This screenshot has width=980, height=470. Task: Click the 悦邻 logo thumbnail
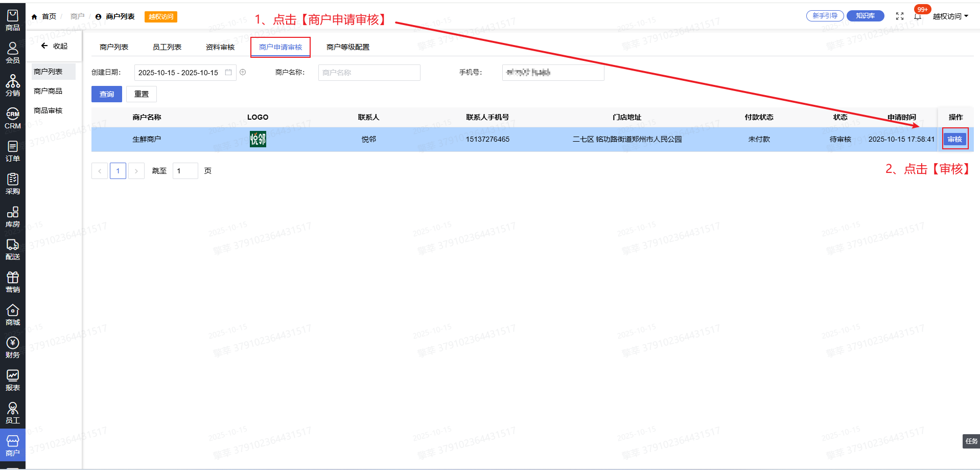point(258,139)
